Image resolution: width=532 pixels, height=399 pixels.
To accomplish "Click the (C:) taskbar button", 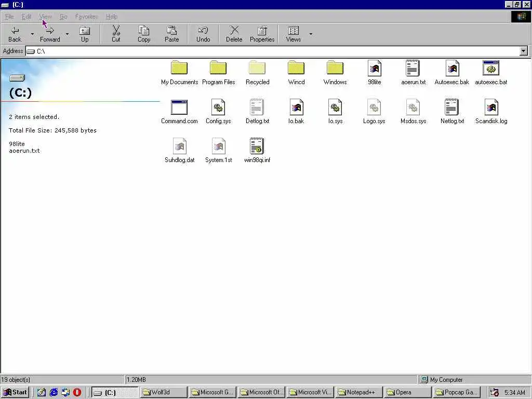I will coord(115,393).
